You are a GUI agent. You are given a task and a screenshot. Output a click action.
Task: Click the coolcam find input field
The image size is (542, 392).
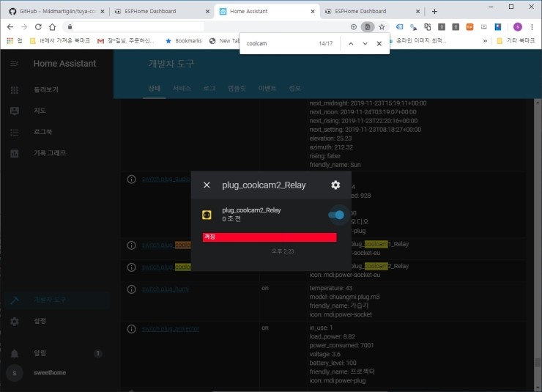(x=280, y=43)
